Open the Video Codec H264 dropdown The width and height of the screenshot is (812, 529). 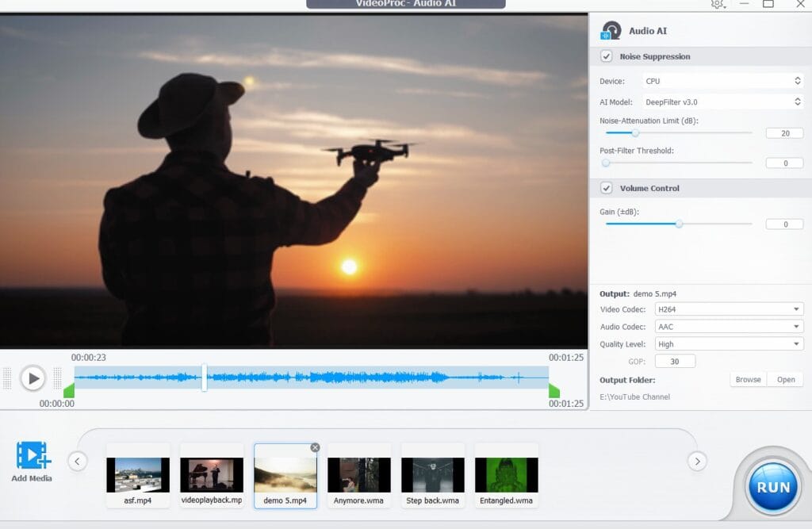pos(729,309)
